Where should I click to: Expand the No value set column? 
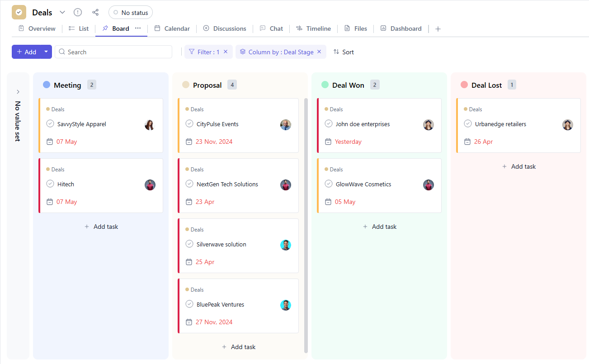[18, 92]
